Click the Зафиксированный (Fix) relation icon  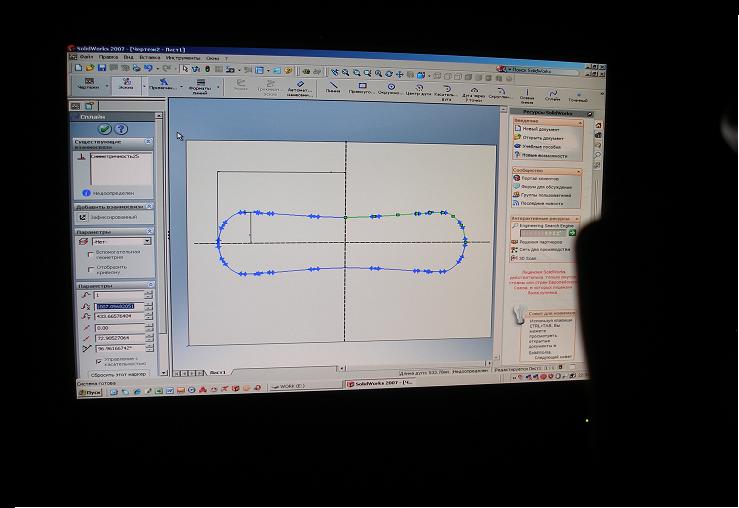84,217
